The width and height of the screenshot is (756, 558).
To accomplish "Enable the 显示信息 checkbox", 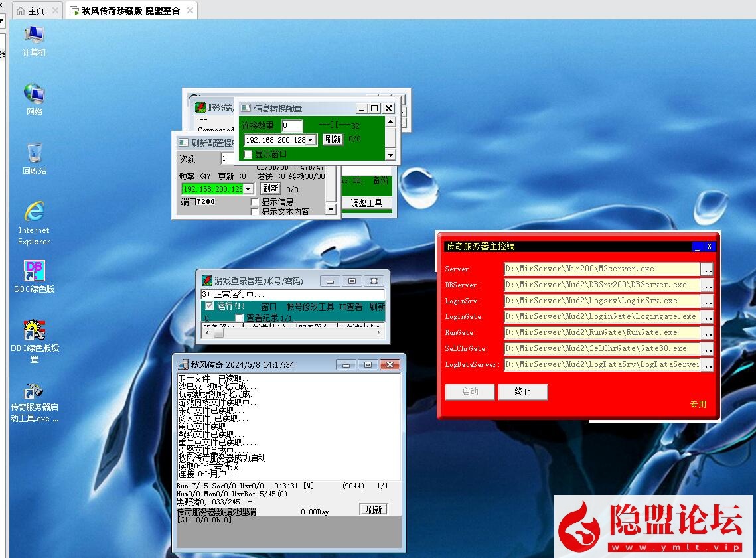I will pos(255,202).
